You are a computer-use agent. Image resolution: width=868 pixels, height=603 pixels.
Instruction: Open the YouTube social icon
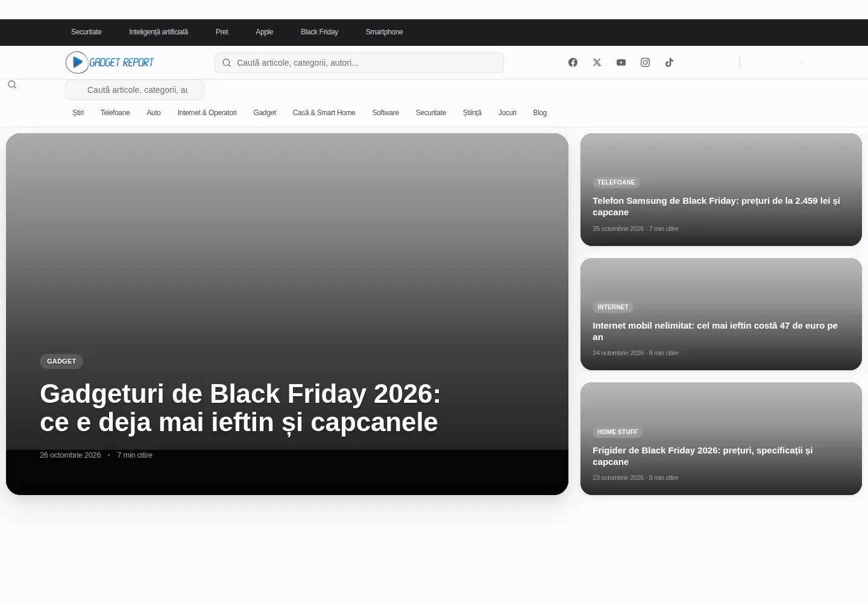pos(621,63)
